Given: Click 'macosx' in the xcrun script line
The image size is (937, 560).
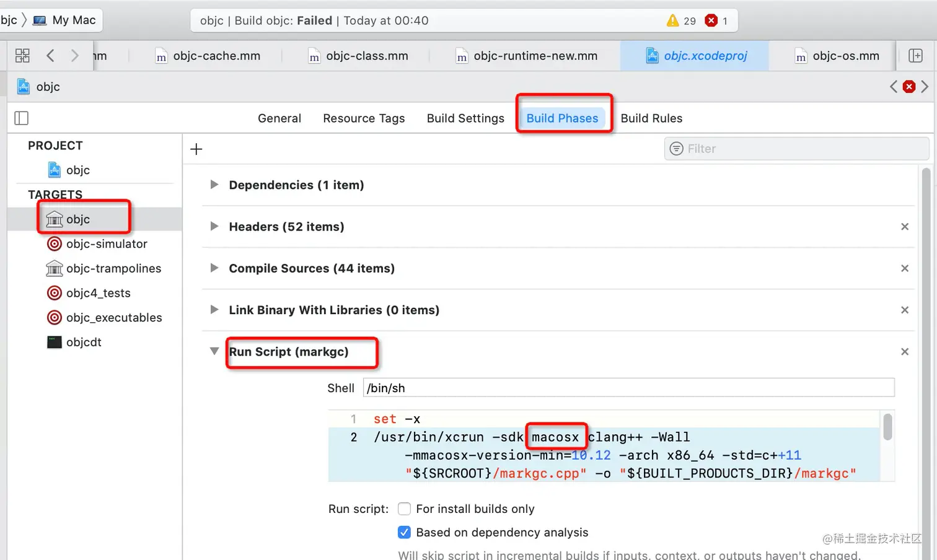Looking at the screenshot, I should pos(555,437).
